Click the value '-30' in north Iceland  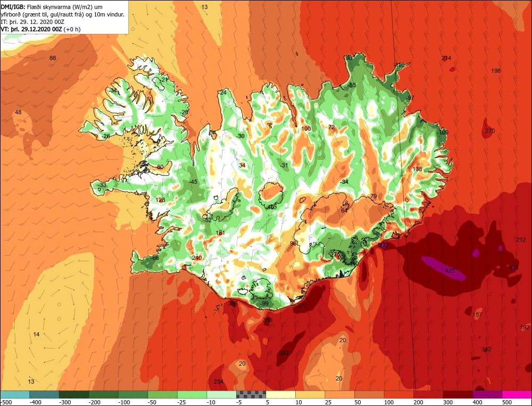point(240,136)
